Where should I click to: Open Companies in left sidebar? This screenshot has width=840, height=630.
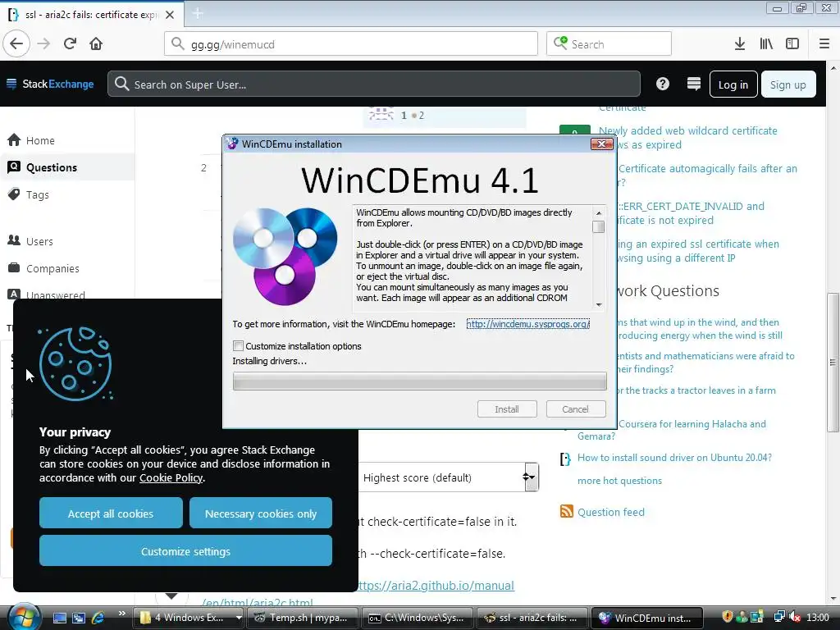pos(52,268)
